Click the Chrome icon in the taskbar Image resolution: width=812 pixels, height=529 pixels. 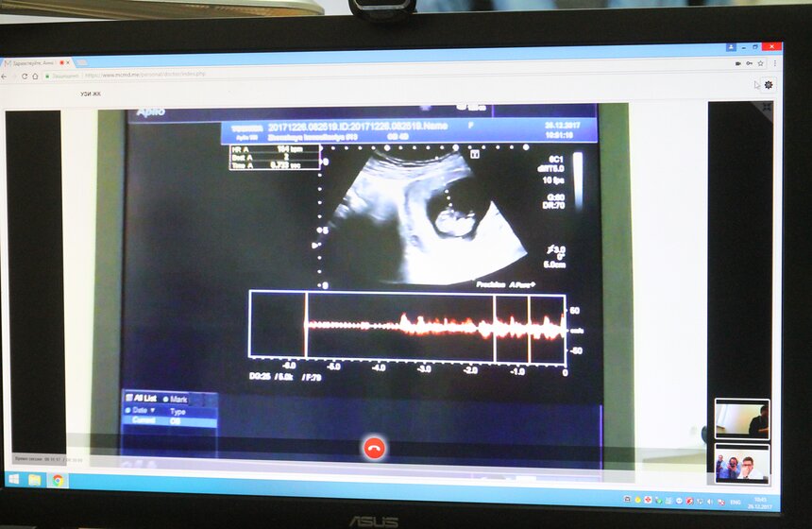(x=58, y=480)
